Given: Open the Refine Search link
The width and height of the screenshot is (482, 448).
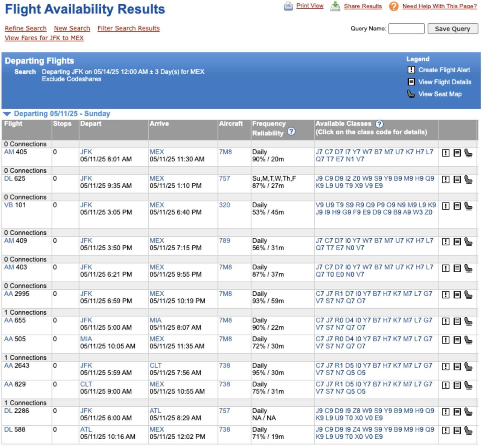Looking at the screenshot, I should [x=26, y=28].
